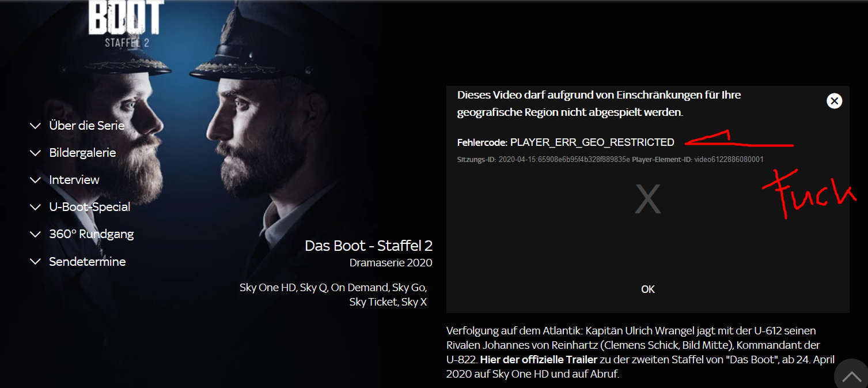Screen dimensions: 868x388
Task: Click the chevron beside 360° Rundgang
Action: (x=35, y=235)
